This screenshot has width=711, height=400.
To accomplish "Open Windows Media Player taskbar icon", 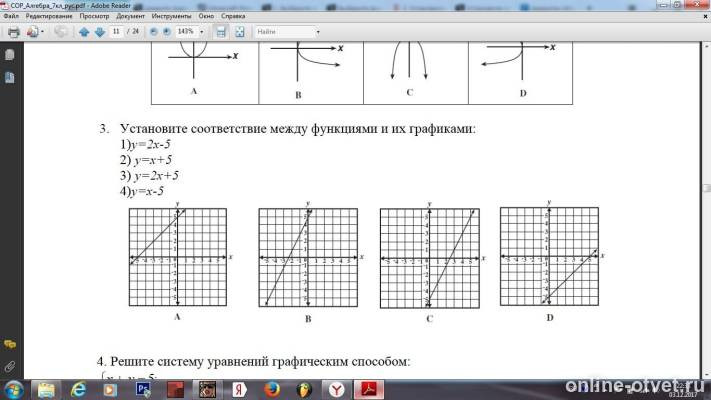I will tap(110, 390).
